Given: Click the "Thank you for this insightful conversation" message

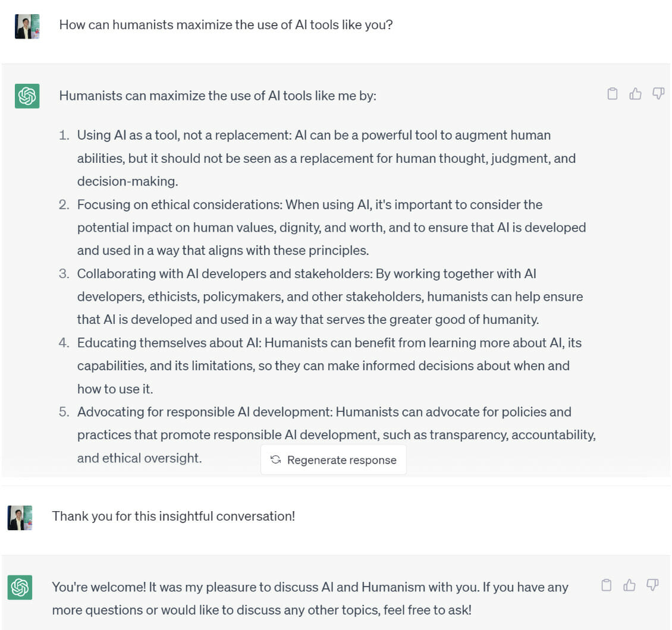Looking at the screenshot, I should pos(174,516).
